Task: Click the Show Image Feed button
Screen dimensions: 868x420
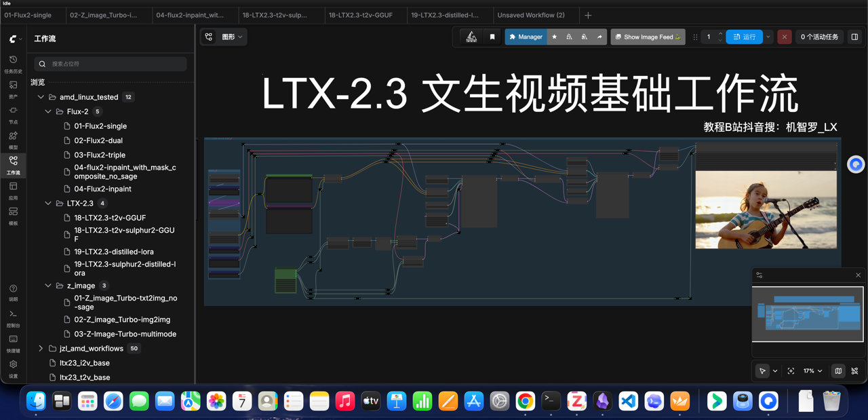Action: [648, 37]
